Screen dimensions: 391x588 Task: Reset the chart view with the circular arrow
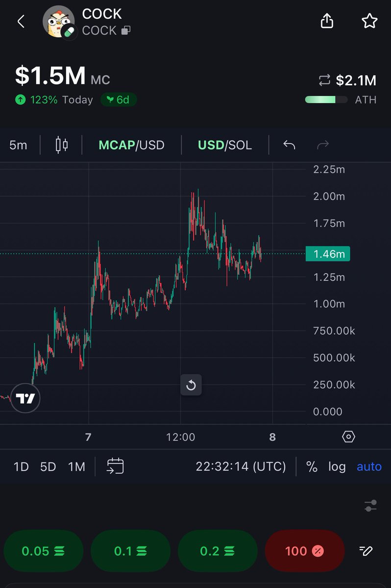coord(191,385)
